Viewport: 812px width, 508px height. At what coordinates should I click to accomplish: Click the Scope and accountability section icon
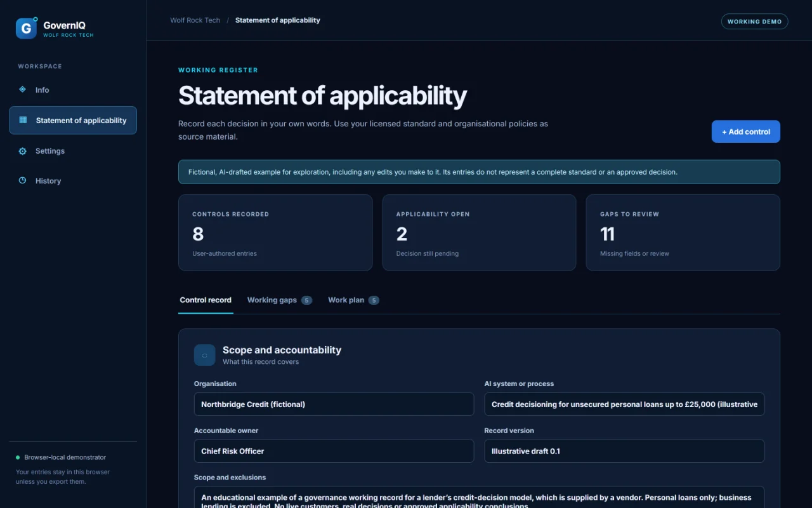[204, 356]
